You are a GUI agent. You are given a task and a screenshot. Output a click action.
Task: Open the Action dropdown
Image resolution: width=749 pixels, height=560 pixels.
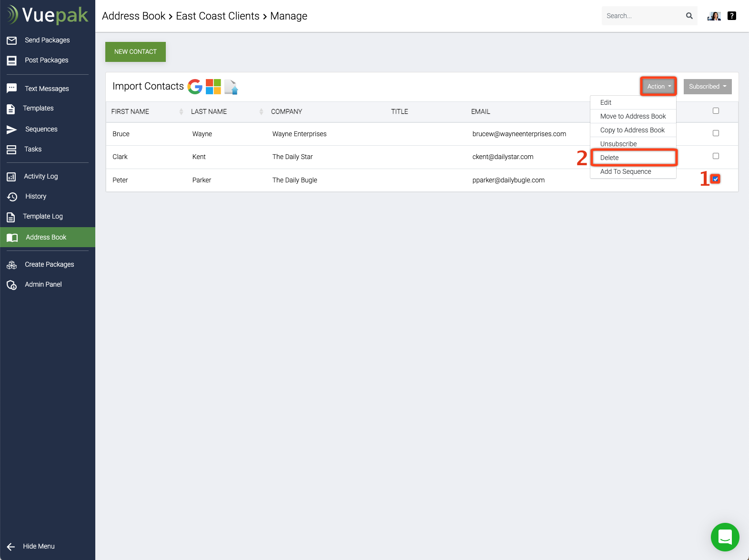pyautogui.click(x=658, y=86)
